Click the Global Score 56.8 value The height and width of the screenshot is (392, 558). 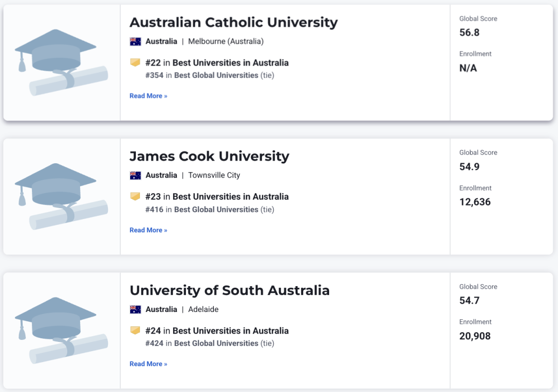tap(469, 33)
